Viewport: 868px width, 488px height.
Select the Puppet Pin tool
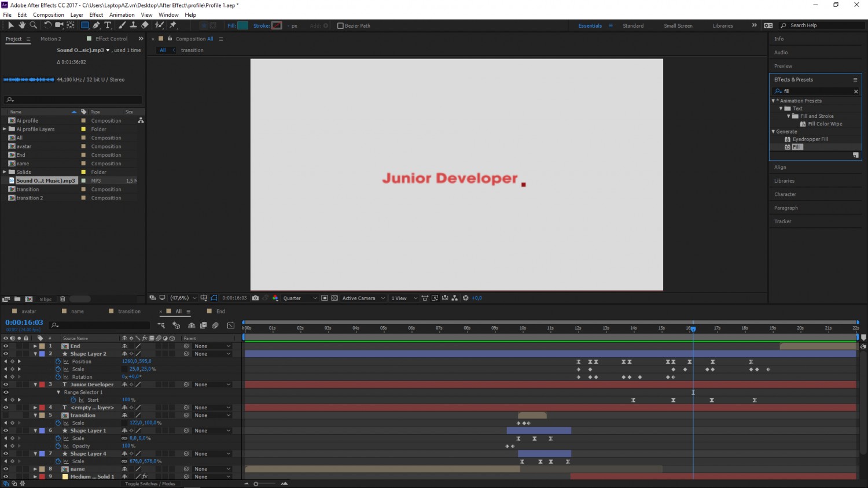point(173,25)
